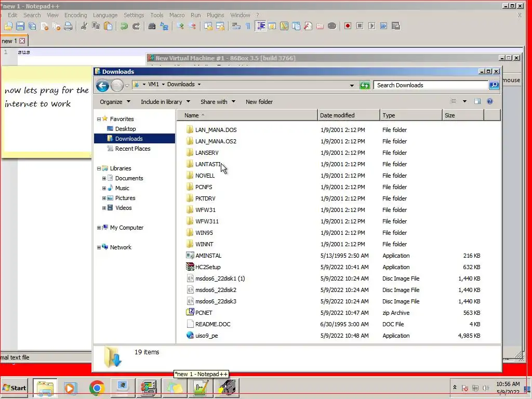Viewport: 532px width, 399px height.
Task: Close the new 1 tab with its X
Action: 22,41
